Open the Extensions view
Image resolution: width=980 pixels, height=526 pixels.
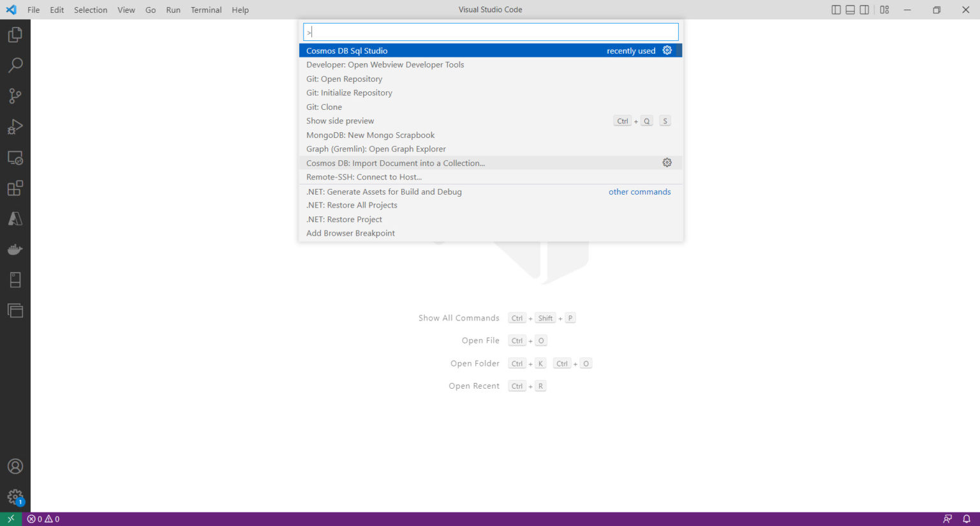pyautogui.click(x=15, y=188)
